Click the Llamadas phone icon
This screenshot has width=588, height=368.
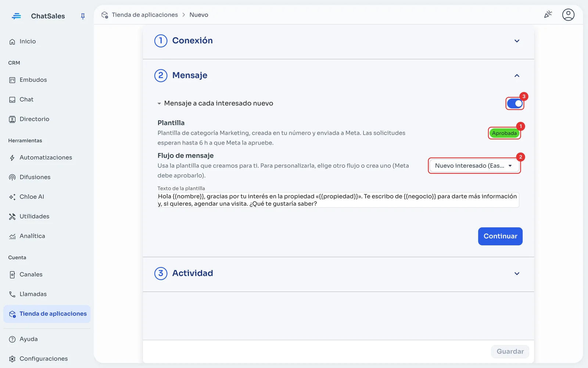[12, 294]
